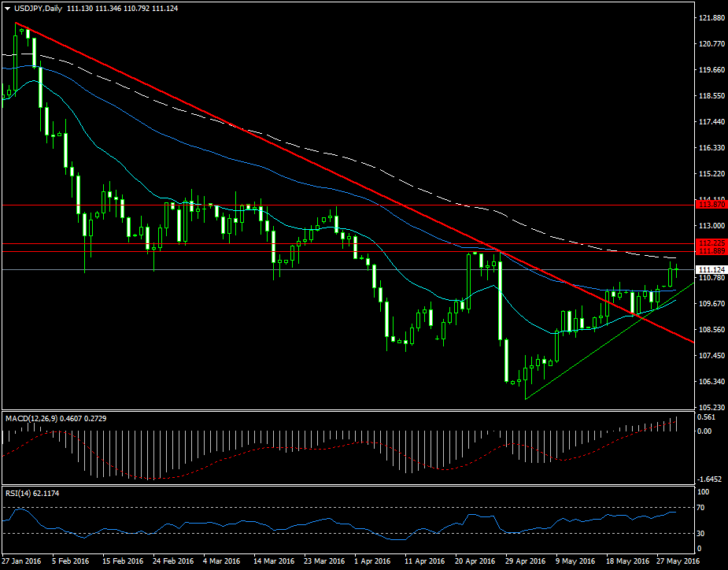Click the MACD 0.00 axis label
728x570 pixels.
706,431
